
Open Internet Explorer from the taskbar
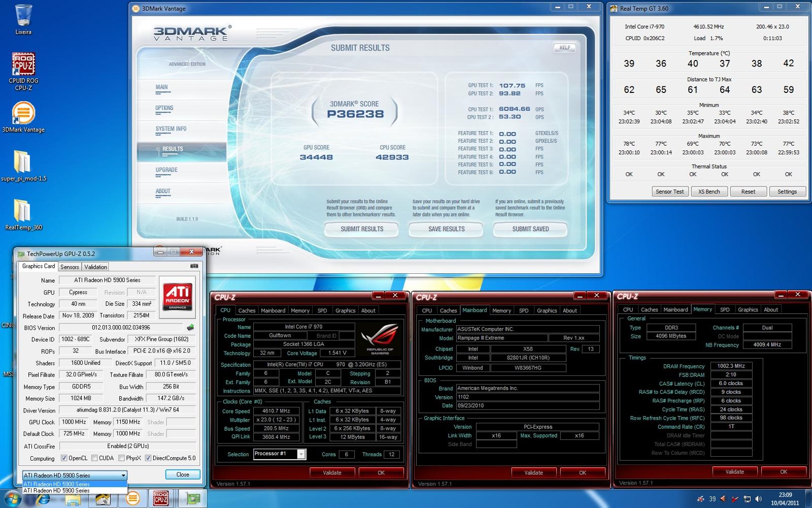[44, 499]
